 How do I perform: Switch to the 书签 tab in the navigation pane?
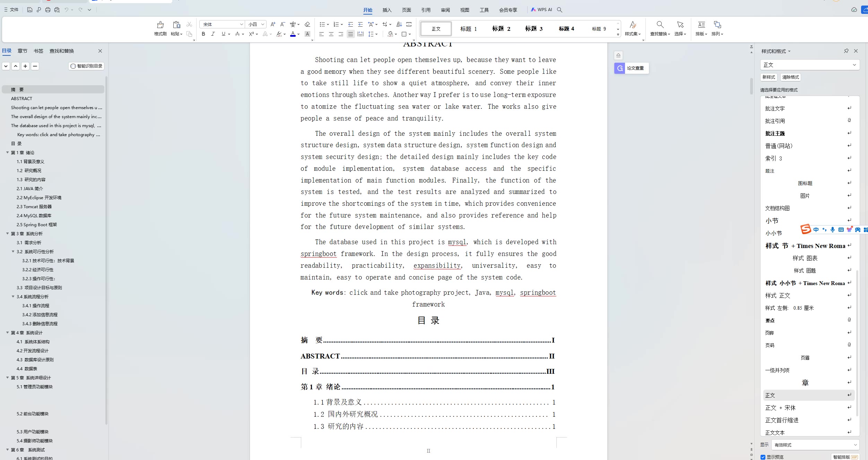(x=38, y=51)
